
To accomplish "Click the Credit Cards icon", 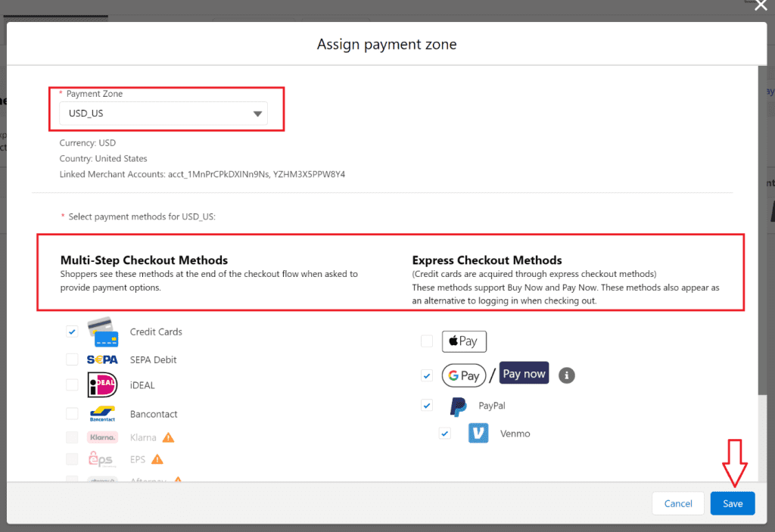I will click(103, 331).
